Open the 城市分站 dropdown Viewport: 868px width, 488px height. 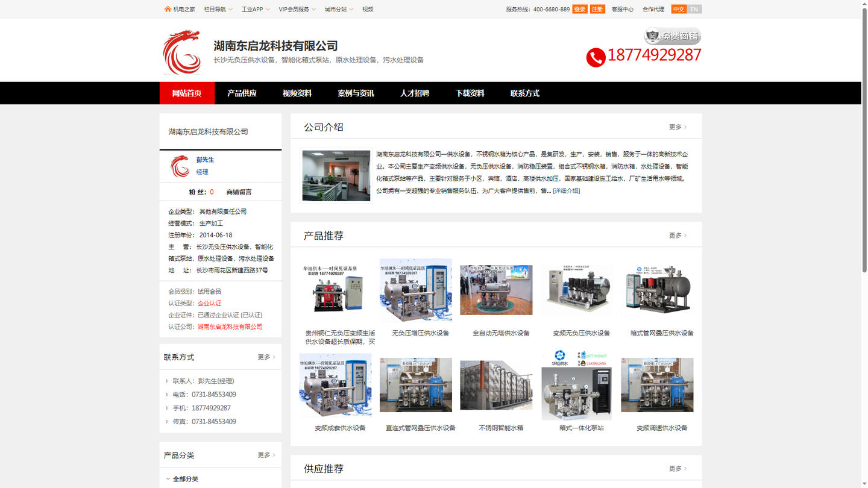click(x=339, y=9)
